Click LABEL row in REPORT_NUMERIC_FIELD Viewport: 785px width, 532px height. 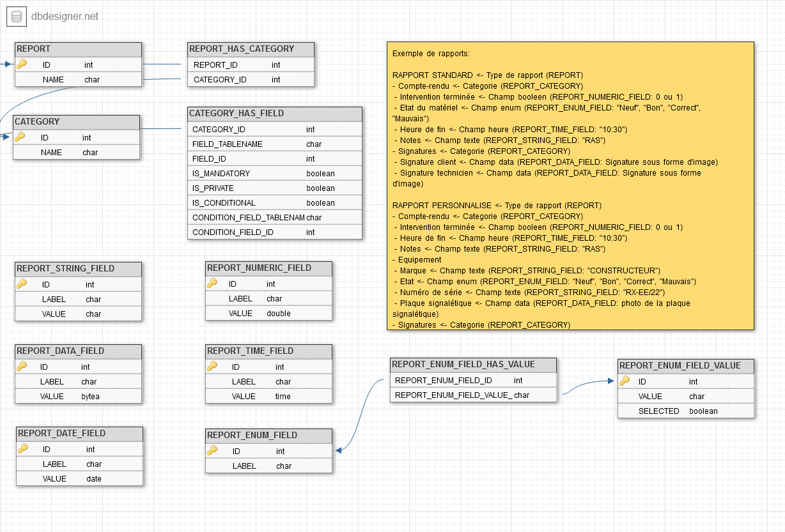[269, 298]
